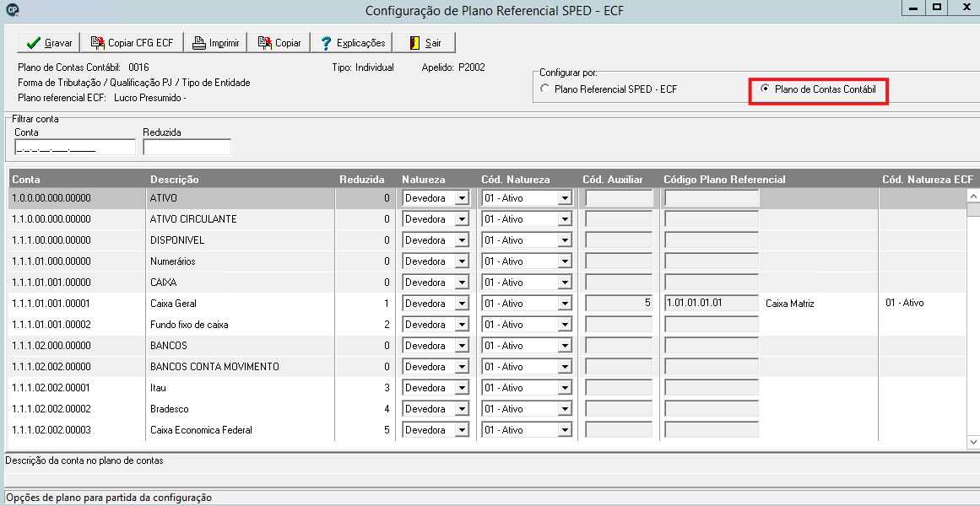Click the Copiar CFG ECF icon
This screenshot has height=506, width=980.
coord(98,42)
